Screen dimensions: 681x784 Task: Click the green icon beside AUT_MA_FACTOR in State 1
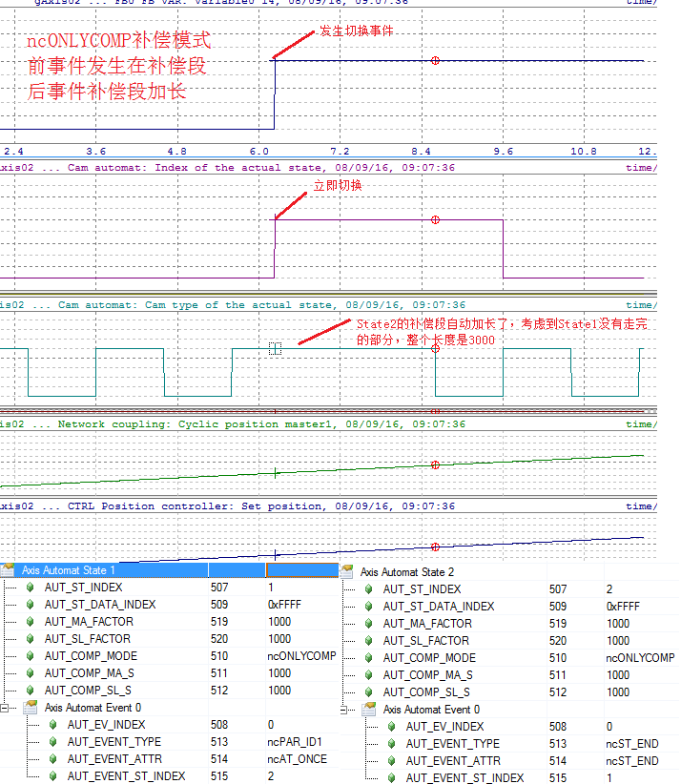(30, 622)
